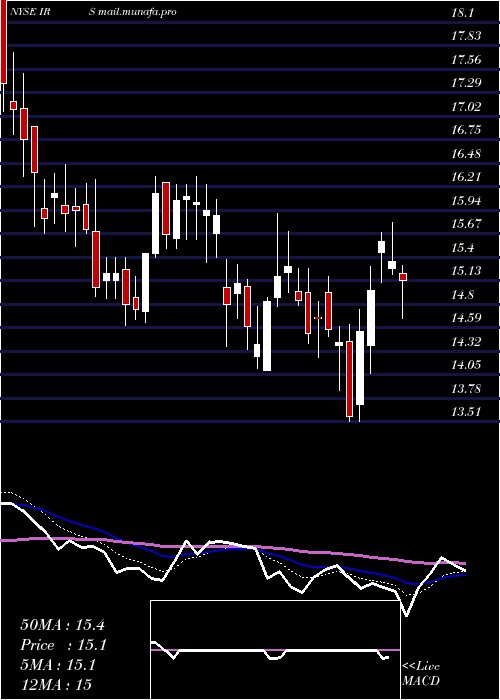Select the 18.1 price axis label
The height and width of the screenshot is (700, 500).
click(462, 12)
